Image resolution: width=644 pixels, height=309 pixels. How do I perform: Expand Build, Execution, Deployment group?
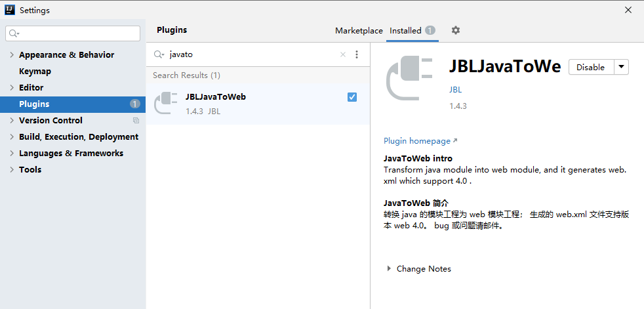12,137
